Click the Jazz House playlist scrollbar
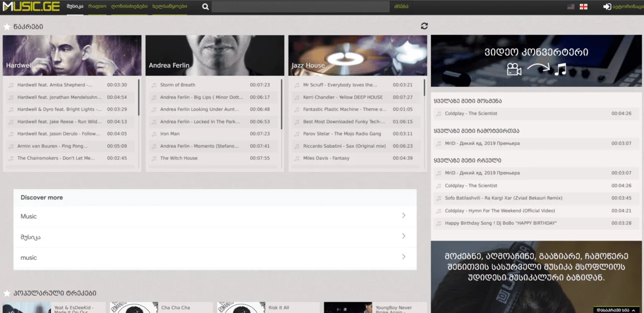644x313 pixels. [424, 87]
